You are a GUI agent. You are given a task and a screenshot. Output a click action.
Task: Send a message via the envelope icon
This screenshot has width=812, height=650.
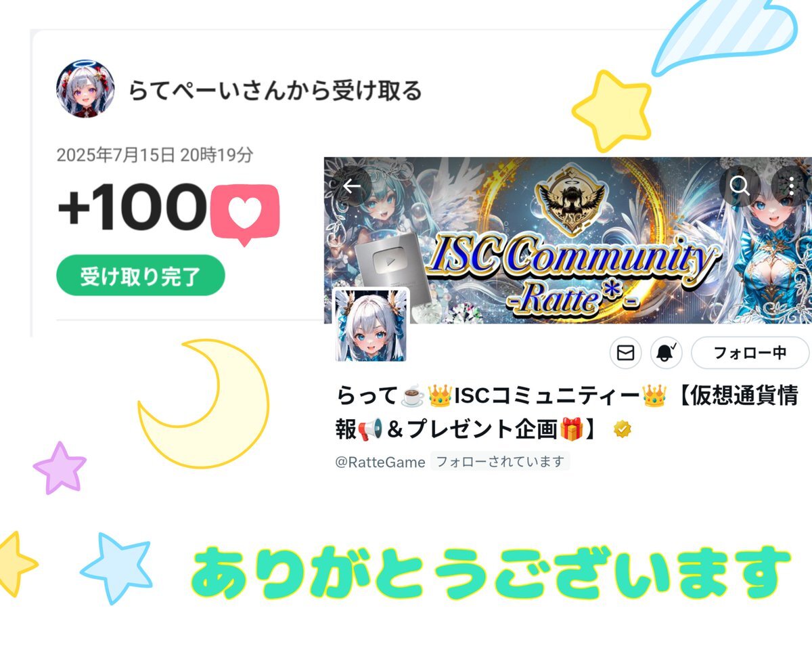coord(626,353)
